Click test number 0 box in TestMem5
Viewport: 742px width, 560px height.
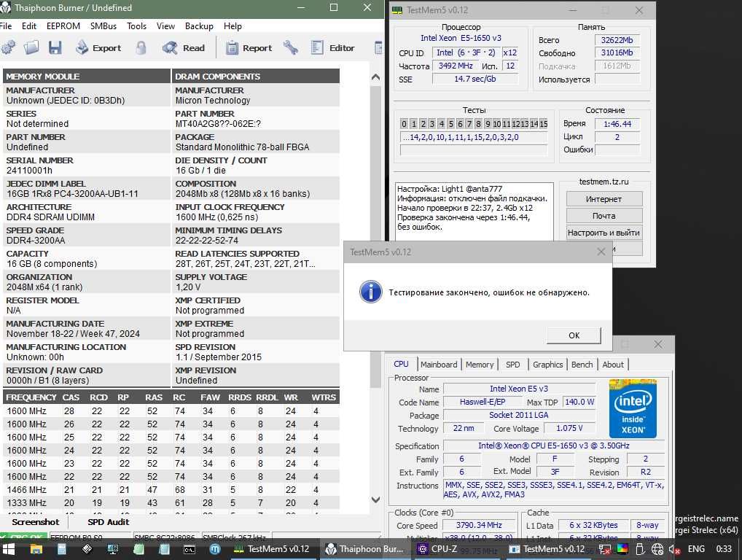point(404,124)
